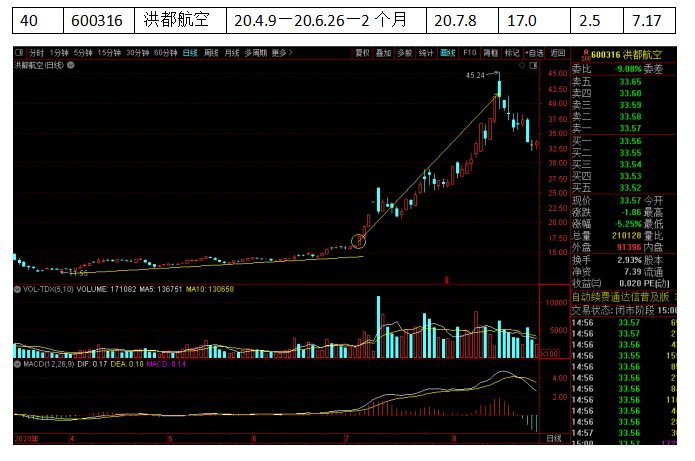Click table cell 17.0
The image size is (695, 461).
click(x=534, y=20)
